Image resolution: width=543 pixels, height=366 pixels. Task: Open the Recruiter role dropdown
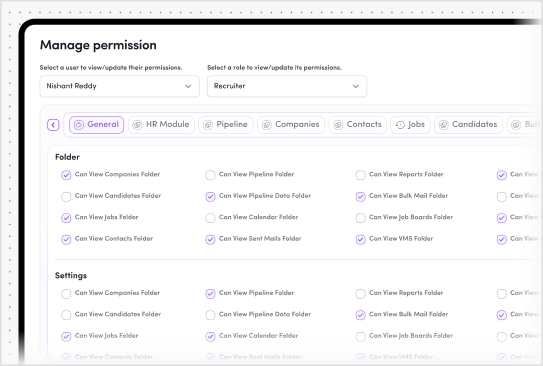tap(287, 86)
